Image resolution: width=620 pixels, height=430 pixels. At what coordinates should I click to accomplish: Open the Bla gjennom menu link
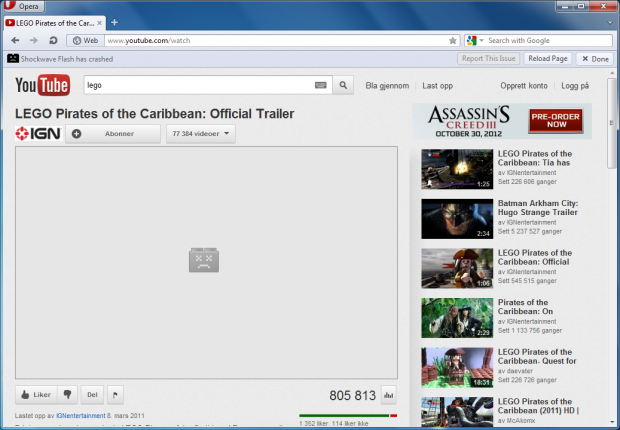point(387,86)
